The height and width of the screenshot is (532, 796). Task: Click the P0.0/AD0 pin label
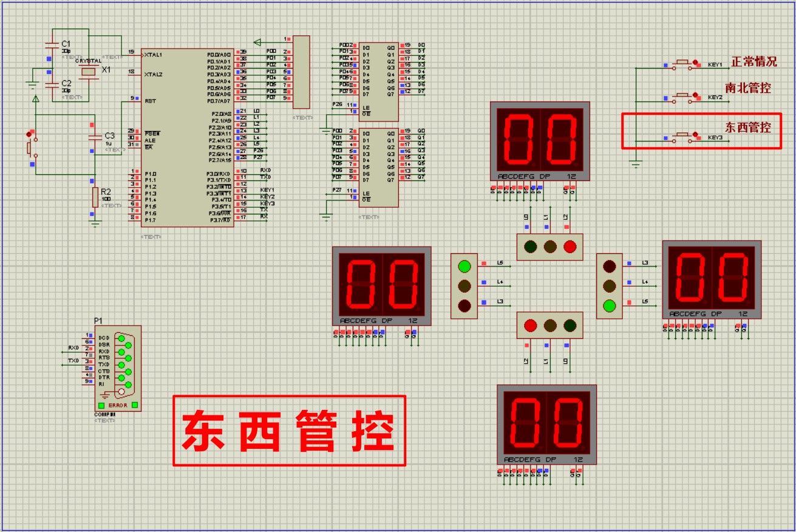pos(219,55)
